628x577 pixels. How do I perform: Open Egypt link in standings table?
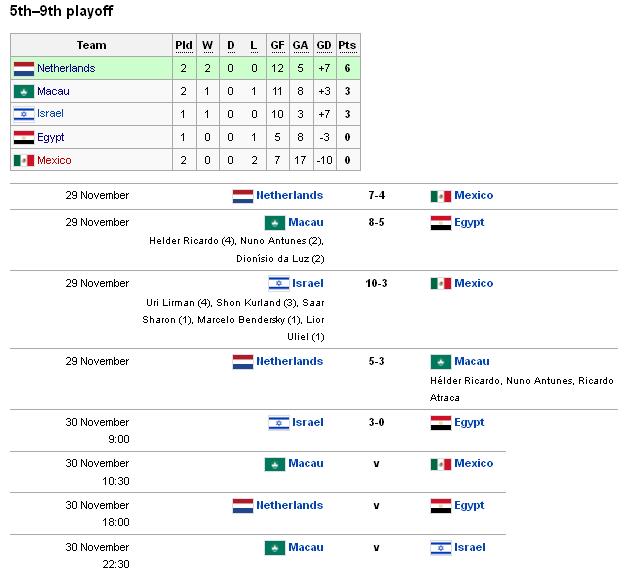tap(50, 138)
